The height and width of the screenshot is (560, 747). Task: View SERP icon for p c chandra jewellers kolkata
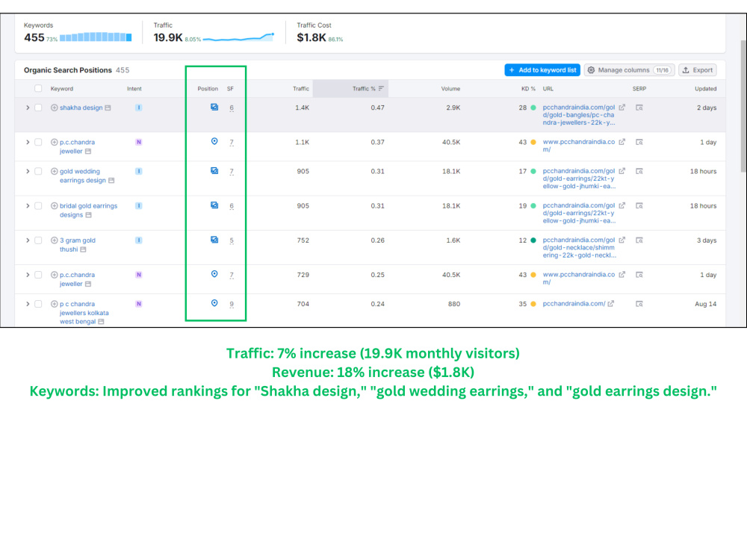pyautogui.click(x=639, y=304)
